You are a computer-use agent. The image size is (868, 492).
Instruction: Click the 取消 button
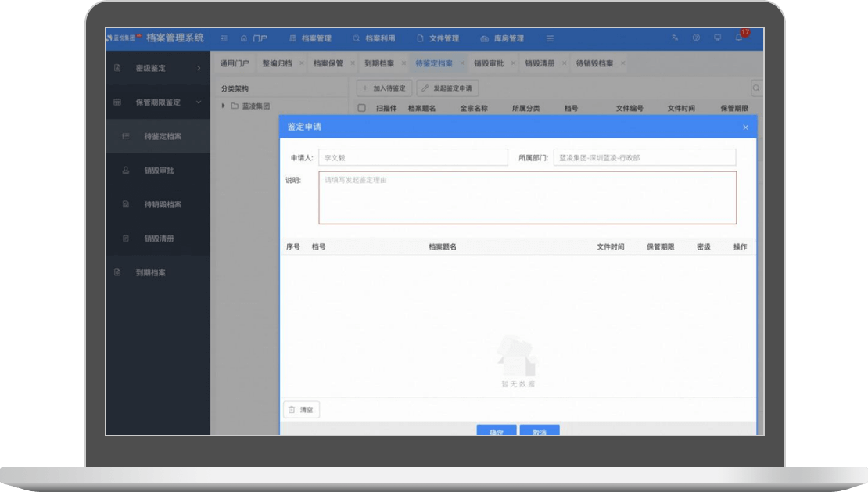[x=539, y=432]
